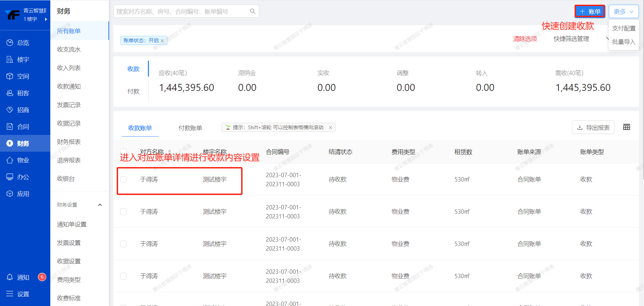Dismiss the Shift+滚轮 hint tip
The height and width of the screenshot is (306, 644).
tap(330, 127)
